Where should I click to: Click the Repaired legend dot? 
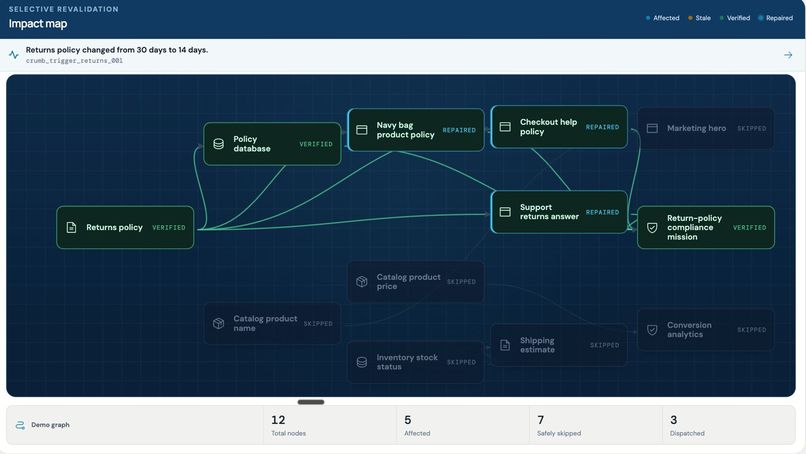pyautogui.click(x=761, y=18)
